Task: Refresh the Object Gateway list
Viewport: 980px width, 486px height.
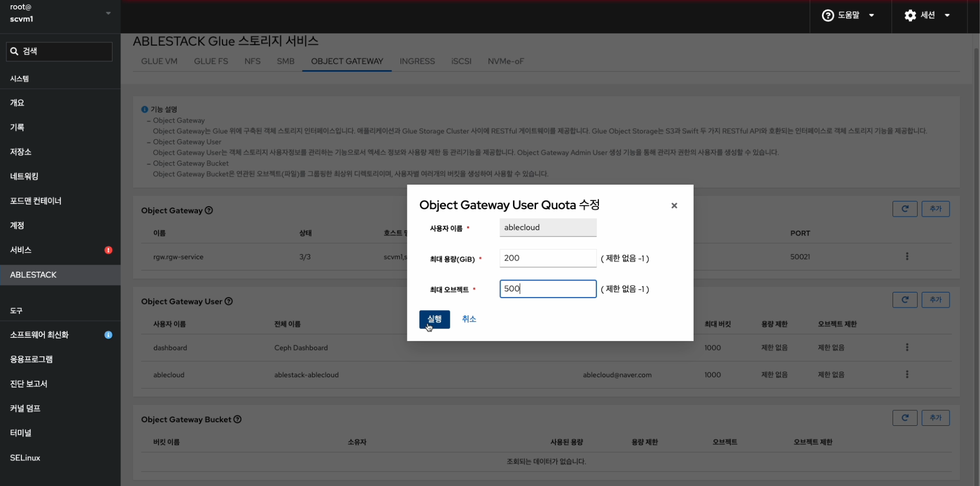Action: pos(904,209)
